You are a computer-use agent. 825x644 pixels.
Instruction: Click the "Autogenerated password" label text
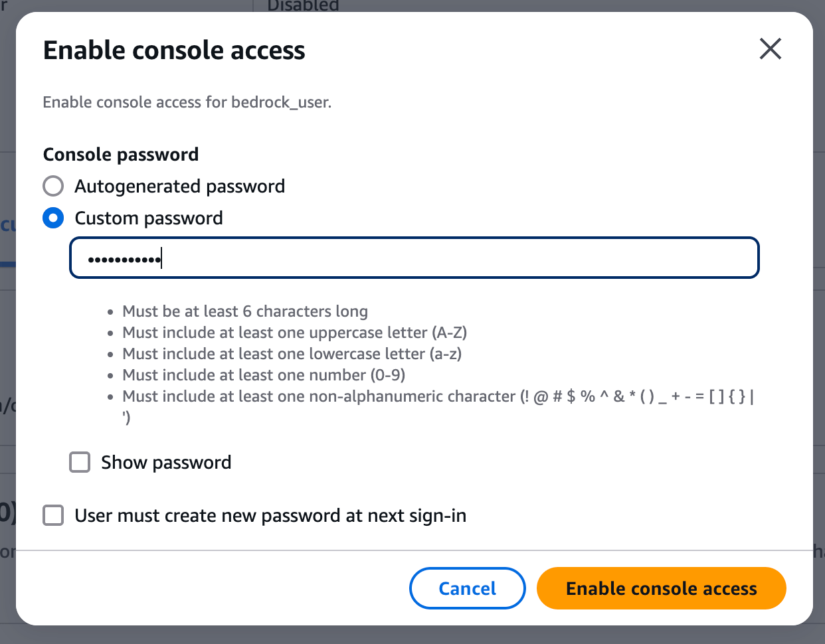coord(179,186)
